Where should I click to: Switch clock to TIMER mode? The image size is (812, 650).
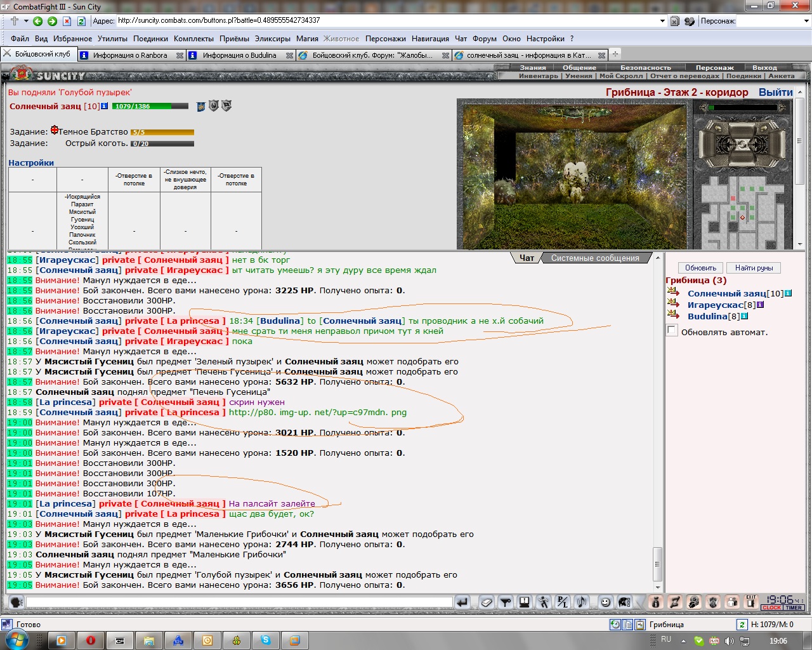click(x=794, y=607)
